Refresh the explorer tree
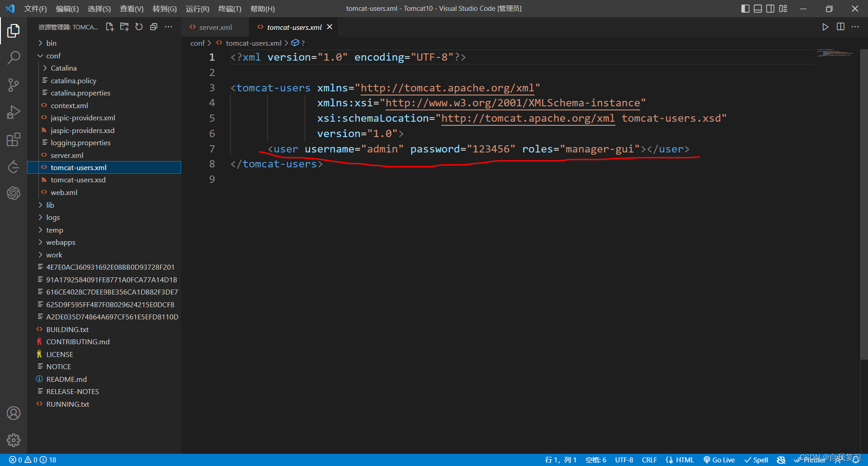The image size is (868, 466). (139, 27)
